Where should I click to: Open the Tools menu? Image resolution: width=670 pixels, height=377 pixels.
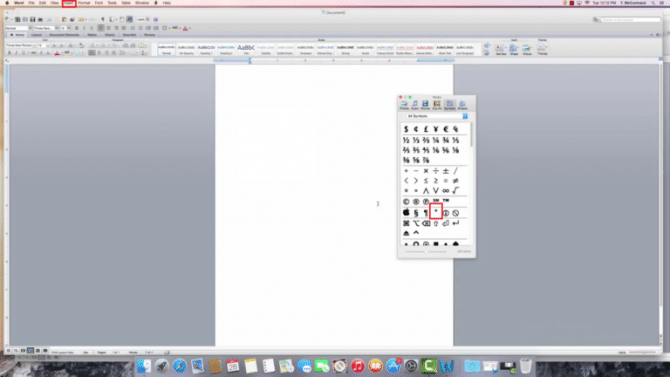tap(112, 3)
